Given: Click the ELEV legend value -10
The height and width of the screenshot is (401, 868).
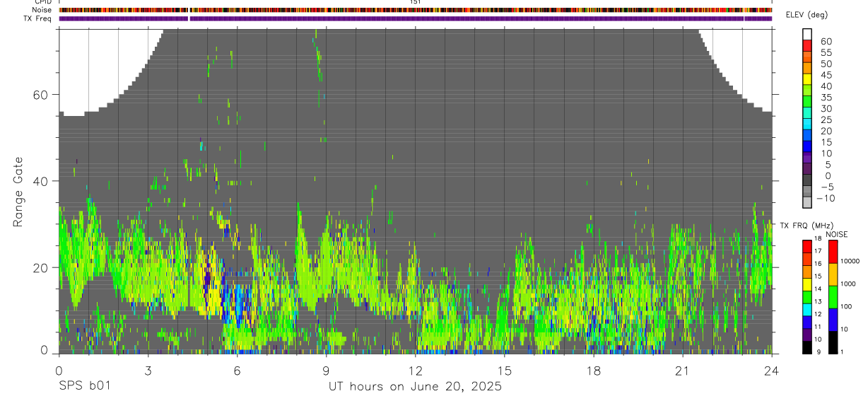Looking at the screenshot, I should 825,198.
